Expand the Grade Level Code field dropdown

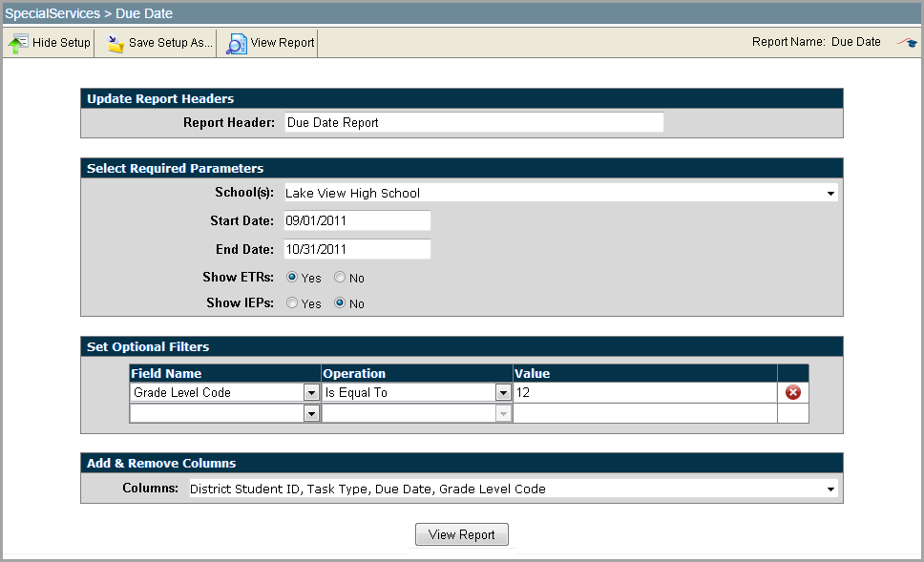(x=310, y=392)
